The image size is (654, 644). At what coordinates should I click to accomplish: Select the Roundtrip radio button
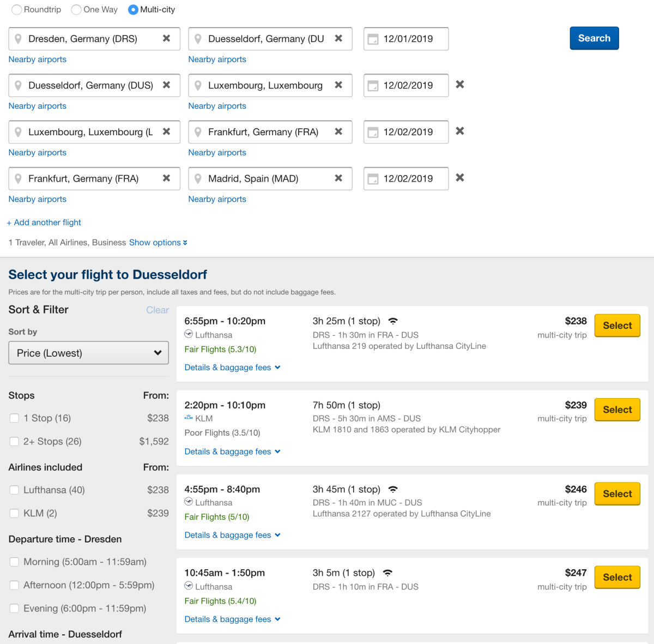[17, 10]
